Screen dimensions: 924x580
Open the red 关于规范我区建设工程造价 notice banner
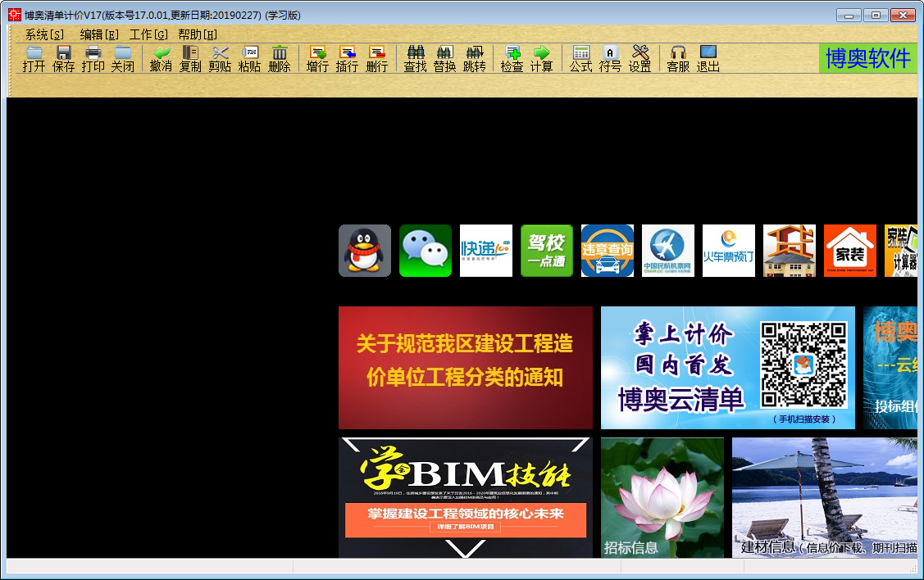click(x=466, y=368)
